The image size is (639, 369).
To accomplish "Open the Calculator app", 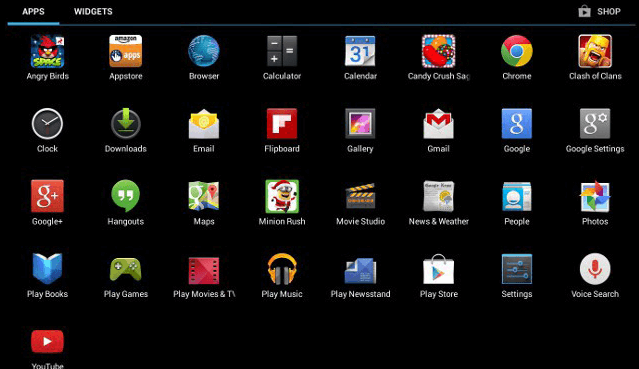I will pos(282,51).
